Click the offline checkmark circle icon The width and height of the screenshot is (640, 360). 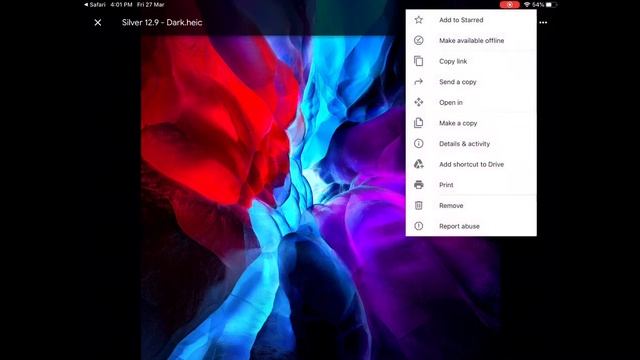418,40
